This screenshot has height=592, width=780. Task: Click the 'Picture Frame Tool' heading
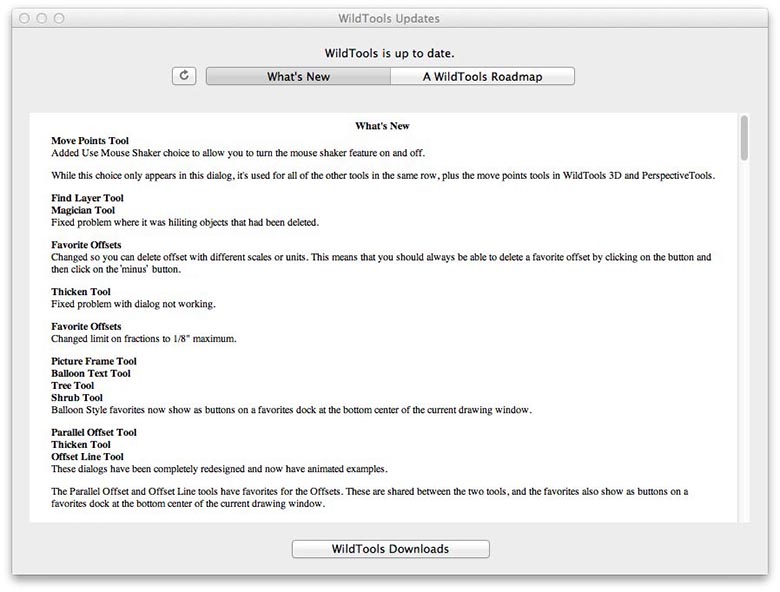click(x=94, y=361)
